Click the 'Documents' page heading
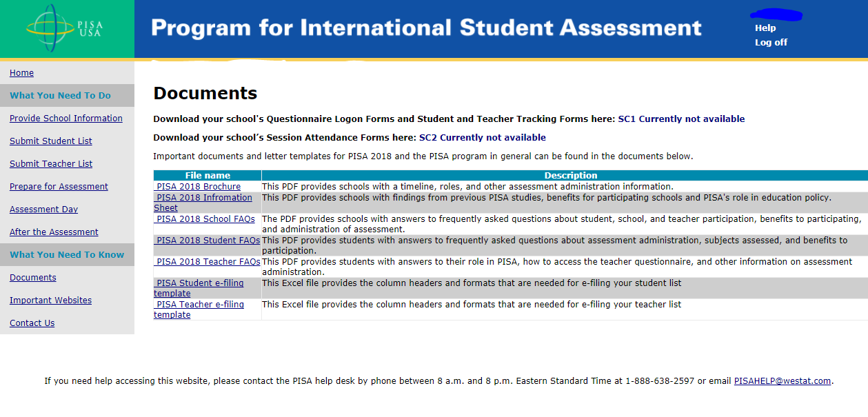This screenshot has width=868, height=417. coord(205,94)
